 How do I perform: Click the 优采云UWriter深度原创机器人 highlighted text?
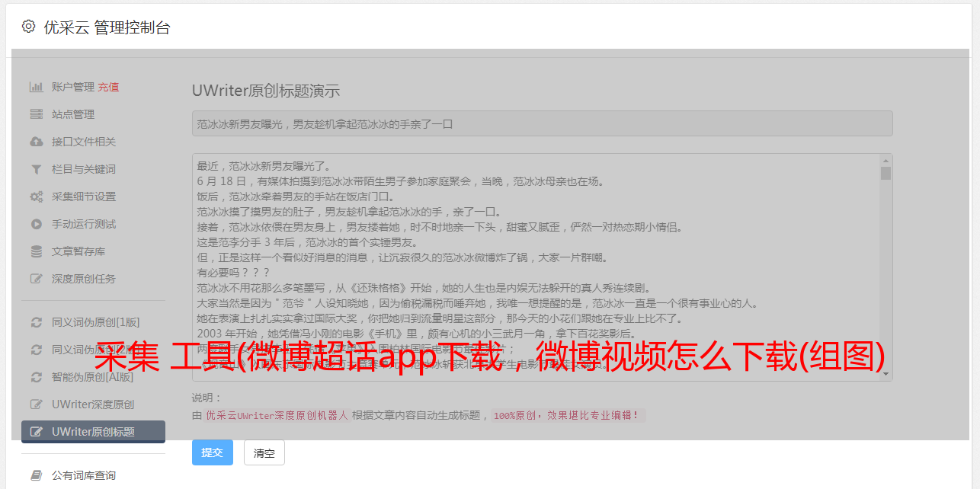coord(277,416)
